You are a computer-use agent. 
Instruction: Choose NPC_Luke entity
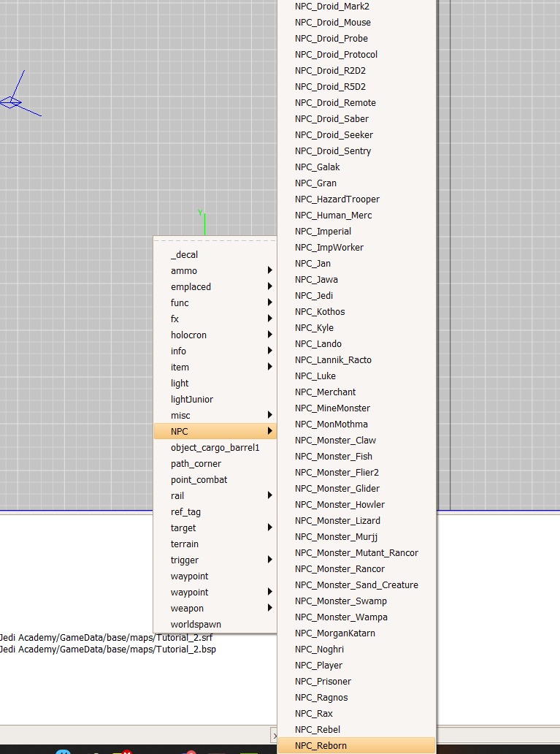coord(357,376)
